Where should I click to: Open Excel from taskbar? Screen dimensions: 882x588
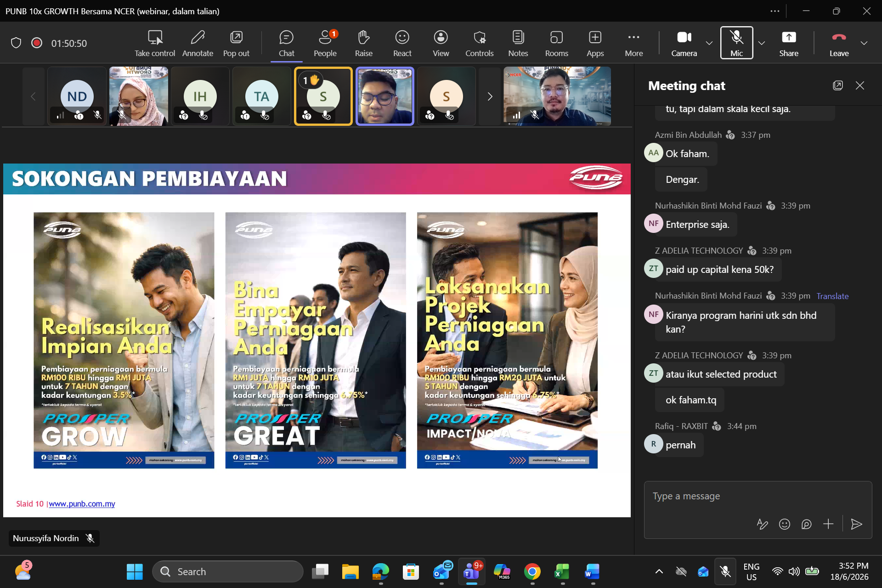pyautogui.click(x=562, y=571)
